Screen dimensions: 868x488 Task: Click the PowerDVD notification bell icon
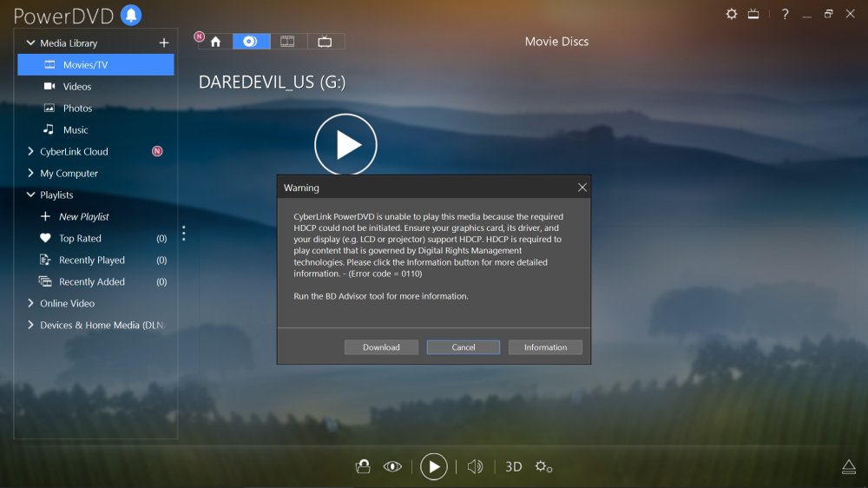pyautogui.click(x=131, y=15)
